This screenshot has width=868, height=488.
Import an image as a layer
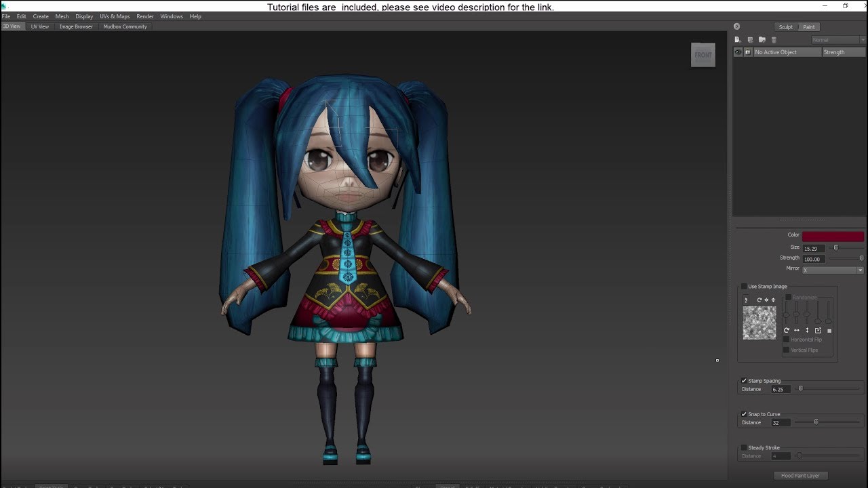coord(751,39)
